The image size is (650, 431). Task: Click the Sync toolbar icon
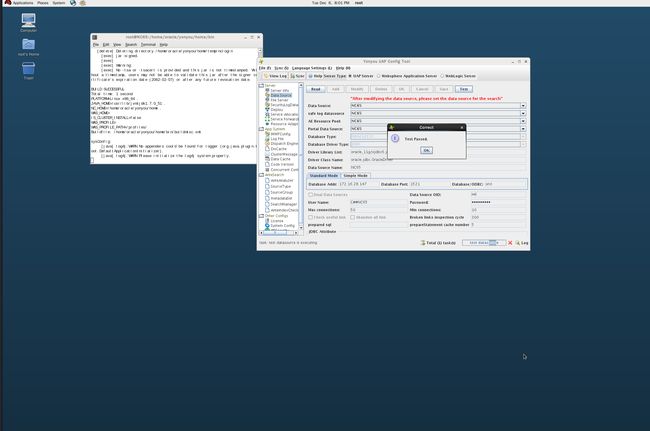click(x=297, y=76)
